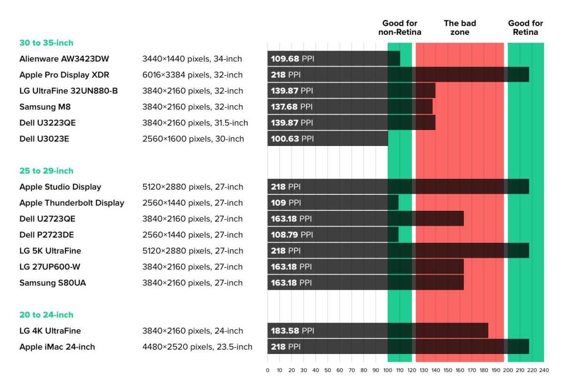Select the Samsung S80UA monitor name
This screenshot has height=392, width=564.
click(x=53, y=283)
